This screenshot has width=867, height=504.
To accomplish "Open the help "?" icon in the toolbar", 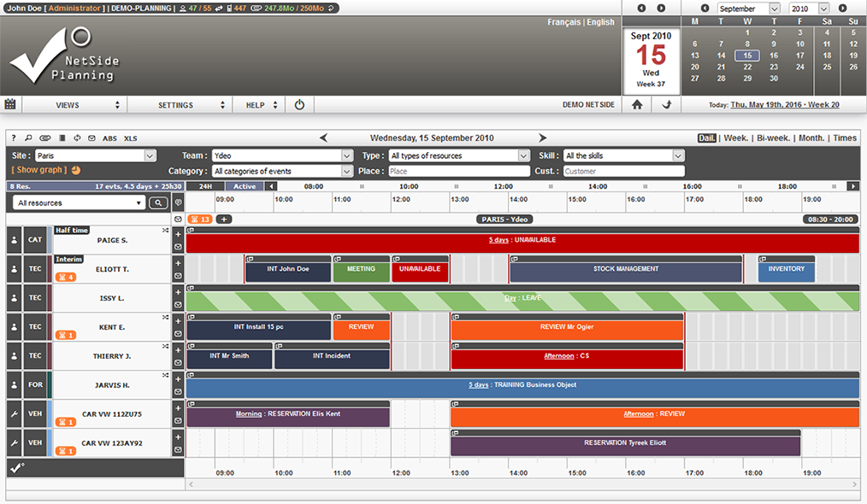I will point(14,138).
